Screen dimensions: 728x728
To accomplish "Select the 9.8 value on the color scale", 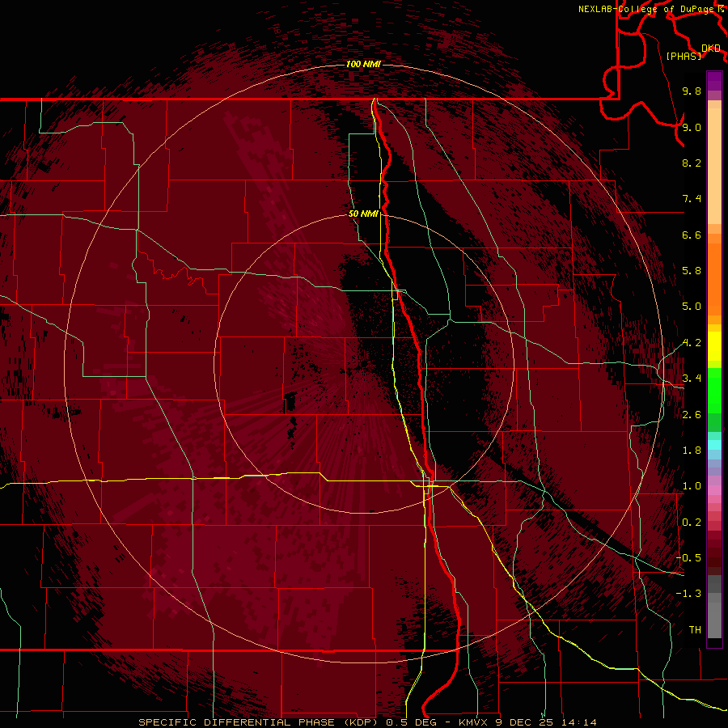I will click(x=692, y=91).
